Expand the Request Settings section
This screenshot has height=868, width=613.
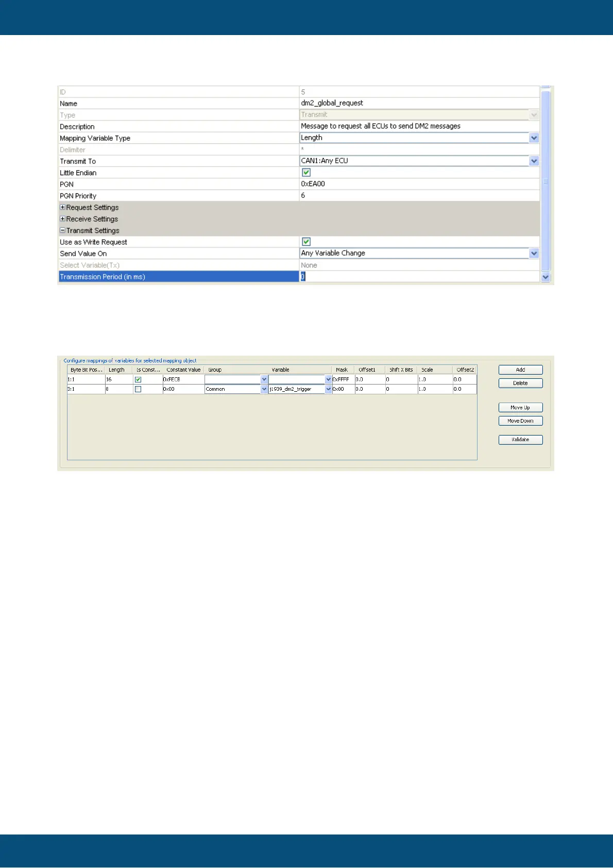tap(62, 207)
